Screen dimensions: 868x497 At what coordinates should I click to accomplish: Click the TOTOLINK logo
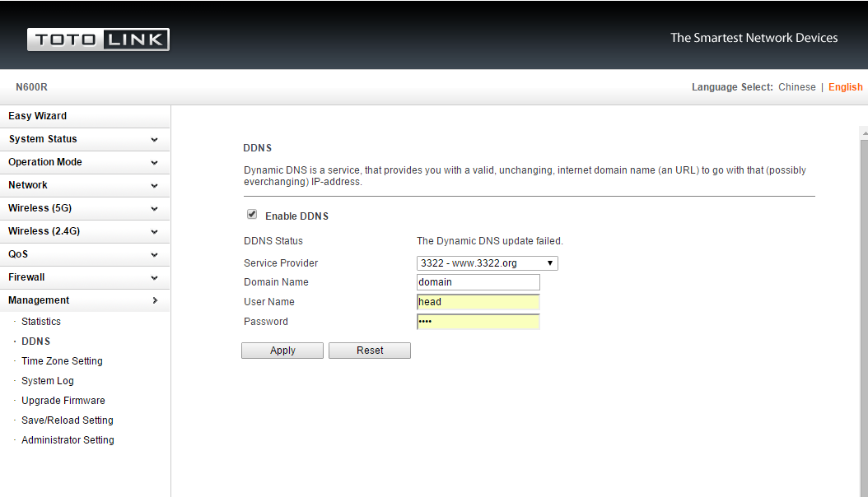click(98, 39)
